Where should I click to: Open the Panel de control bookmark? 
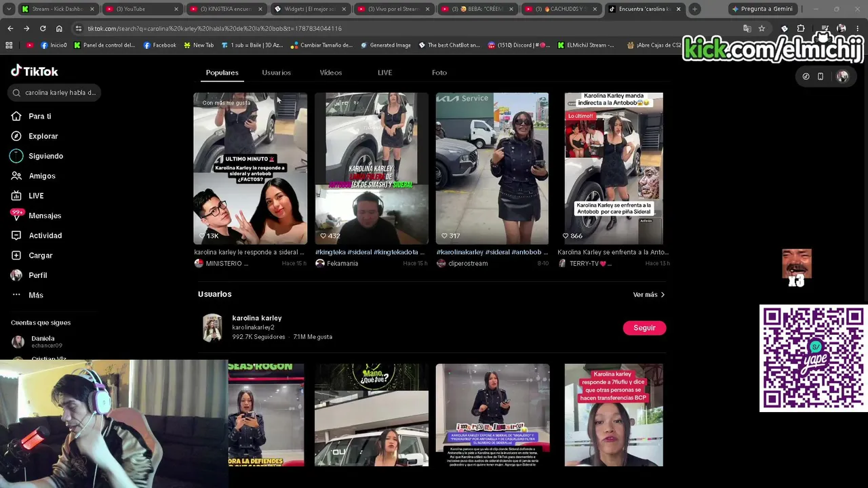(104, 45)
